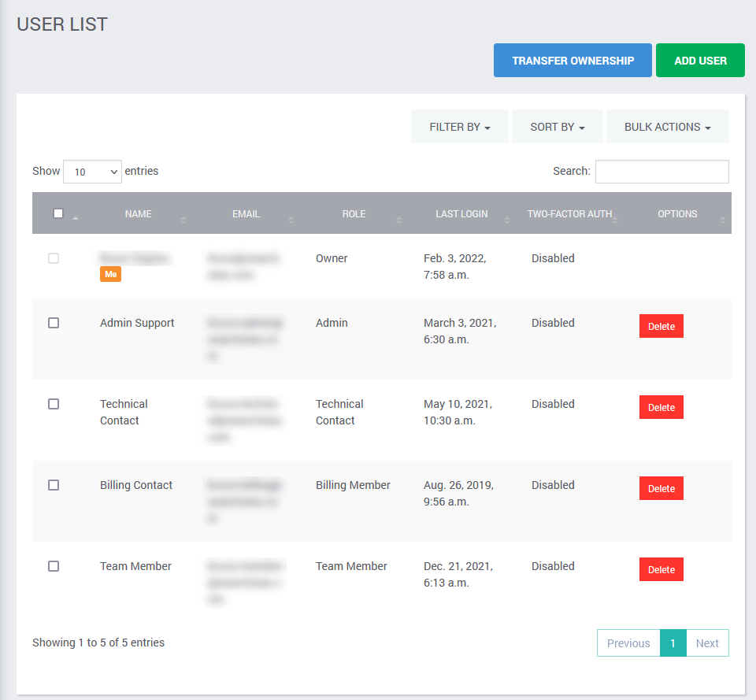Check the Admin Support row checkbox
Screen dimensions: 756x700
[54, 323]
